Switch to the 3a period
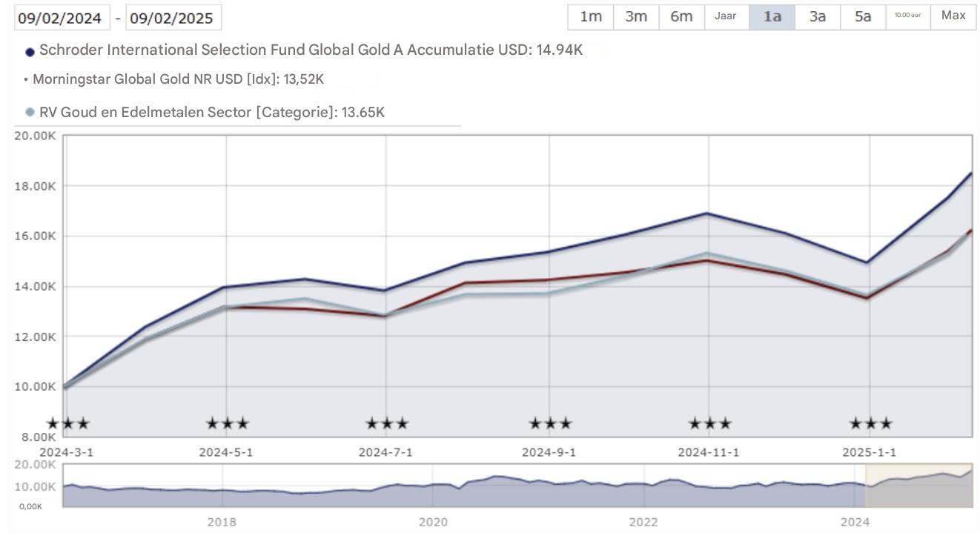Image resolution: width=980 pixels, height=533 pixels. [x=817, y=16]
